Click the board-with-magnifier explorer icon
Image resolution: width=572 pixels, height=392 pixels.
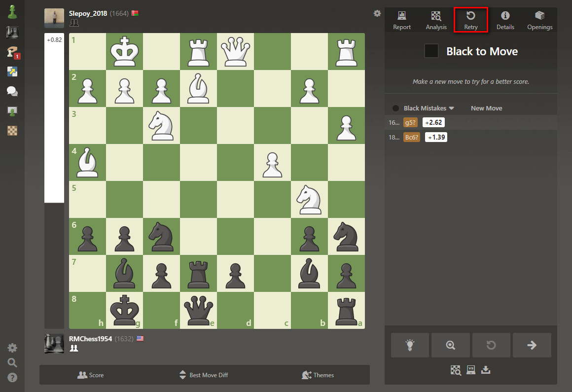[x=456, y=370]
